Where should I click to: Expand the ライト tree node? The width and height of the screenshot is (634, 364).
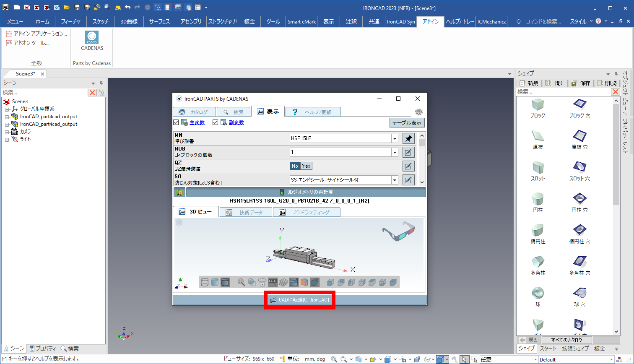[x=7, y=139]
